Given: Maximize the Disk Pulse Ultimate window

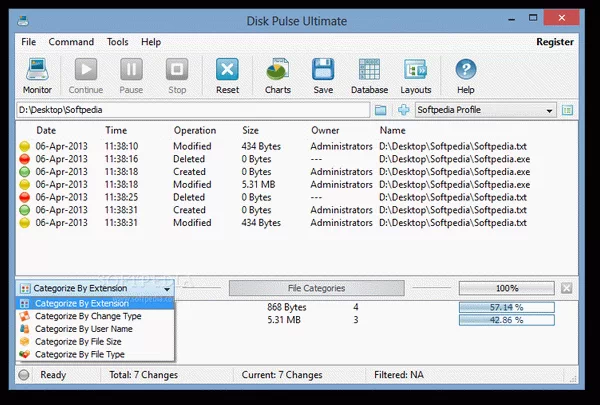Looking at the screenshot, I should [533, 18].
